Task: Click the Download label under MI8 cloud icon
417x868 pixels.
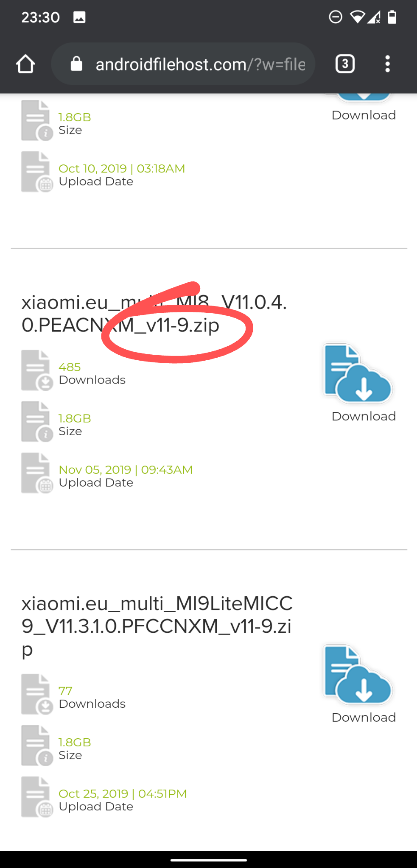Action: click(x=364, y=416)
